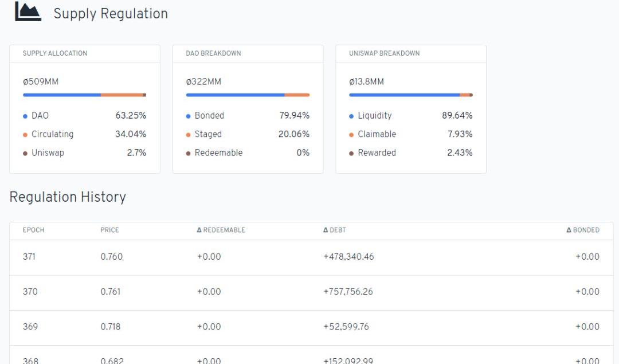
Task: Click the blue dot beside DAO
Action: tap(25, 116)
